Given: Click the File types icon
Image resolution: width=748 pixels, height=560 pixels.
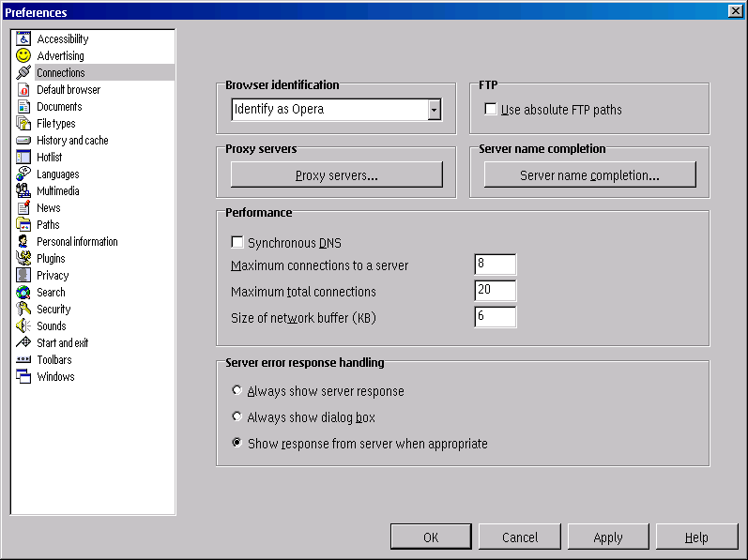Looking at the screenshot, I should point(23,124).
